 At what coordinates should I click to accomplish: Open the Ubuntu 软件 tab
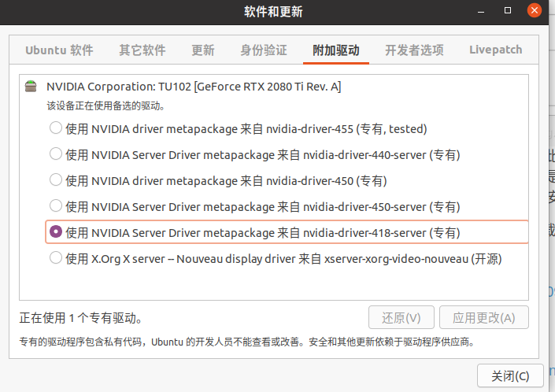click(x=59, y=50)
